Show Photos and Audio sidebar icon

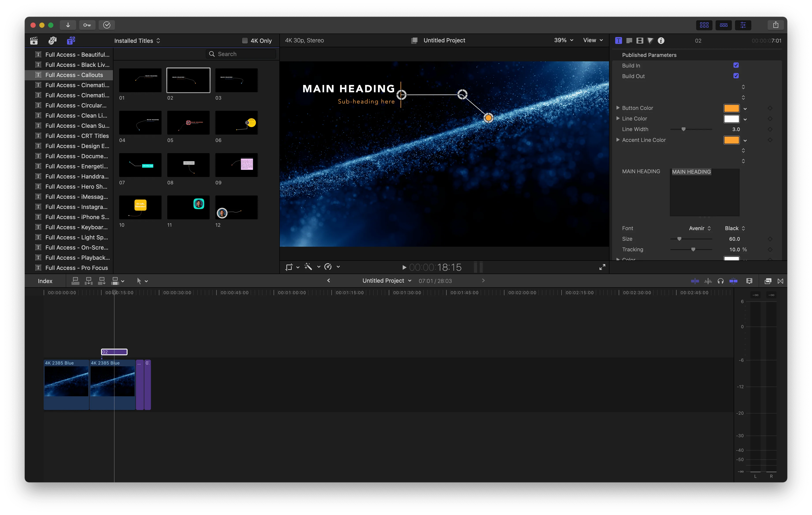52,41
